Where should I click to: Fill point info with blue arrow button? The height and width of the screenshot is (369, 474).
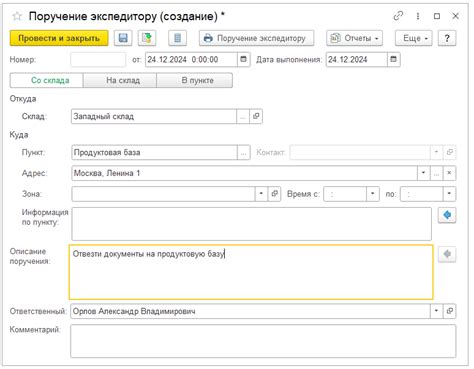pos(447,215)
